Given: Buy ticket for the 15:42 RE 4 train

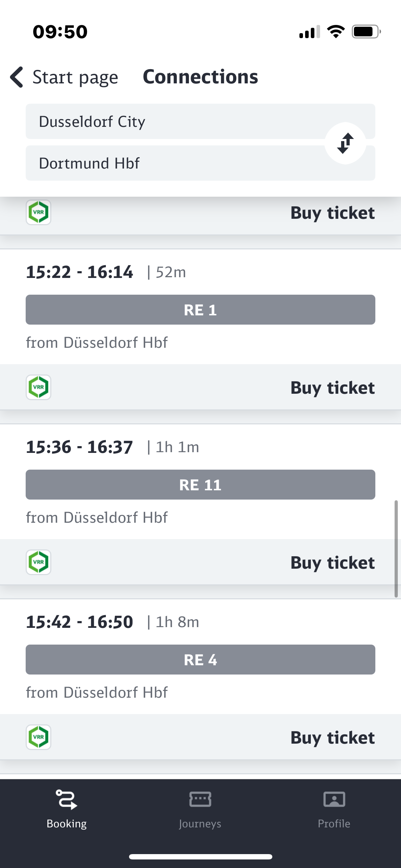Looking at the screenshot, I should coord(332,738).
